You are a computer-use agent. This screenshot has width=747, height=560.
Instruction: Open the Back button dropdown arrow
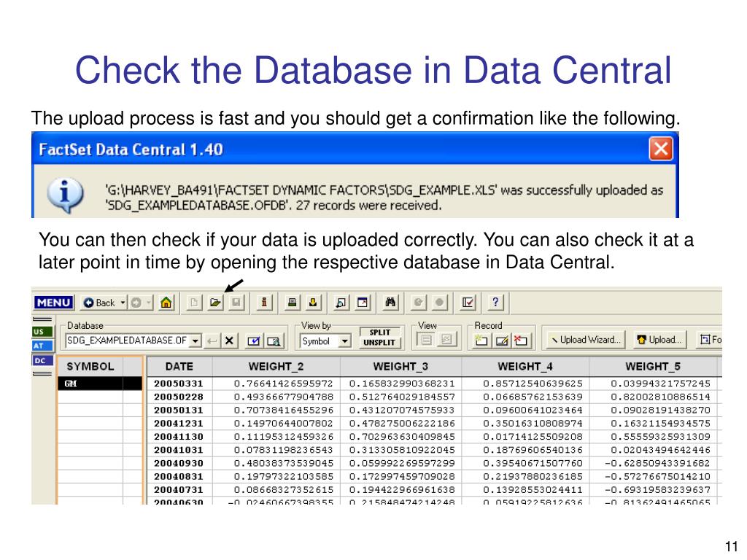(x=123, y=303)
